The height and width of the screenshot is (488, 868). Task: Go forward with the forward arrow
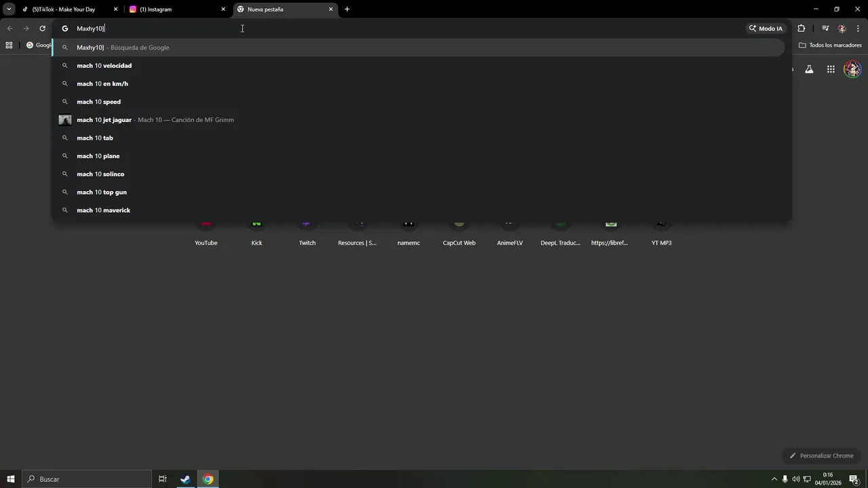tap(26, 28)
